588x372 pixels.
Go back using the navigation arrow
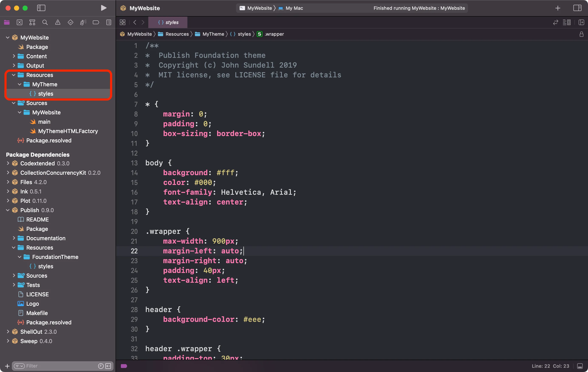(134, 22)
